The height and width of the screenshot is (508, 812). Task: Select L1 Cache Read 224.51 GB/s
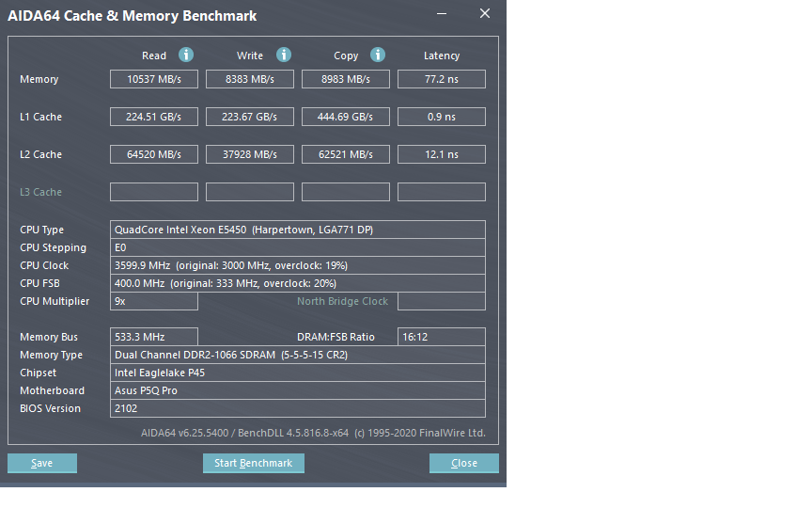point(154,117)
